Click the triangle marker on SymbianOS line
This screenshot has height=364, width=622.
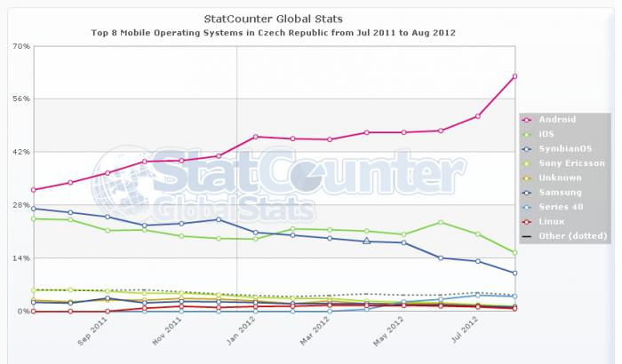[x=366, y=241]
